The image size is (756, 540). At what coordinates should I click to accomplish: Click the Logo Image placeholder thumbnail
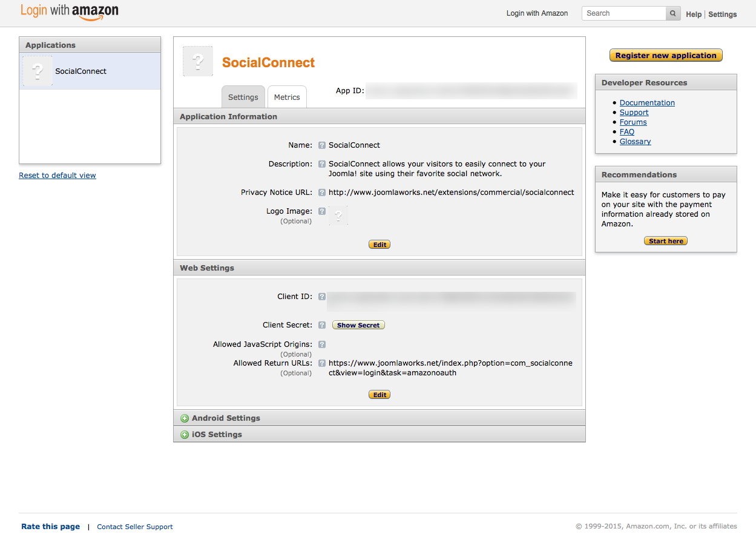pyautogui.click(x=338, y=216)
